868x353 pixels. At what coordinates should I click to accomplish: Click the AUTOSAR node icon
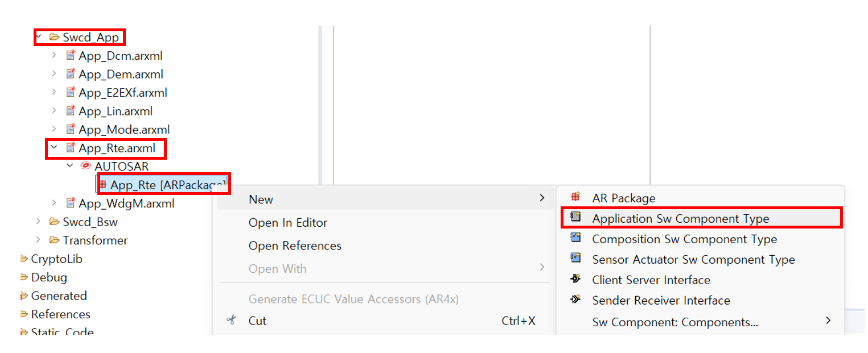click(x=86, y=166)
